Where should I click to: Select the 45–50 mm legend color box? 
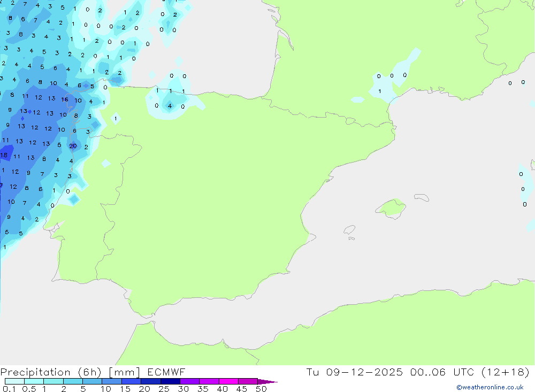pyautogui.click(x=248, y=381)
